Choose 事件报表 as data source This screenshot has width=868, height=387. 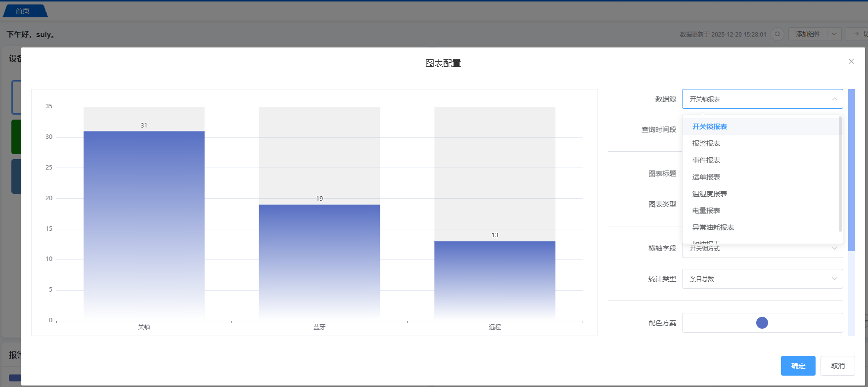[x=706, y=160]
